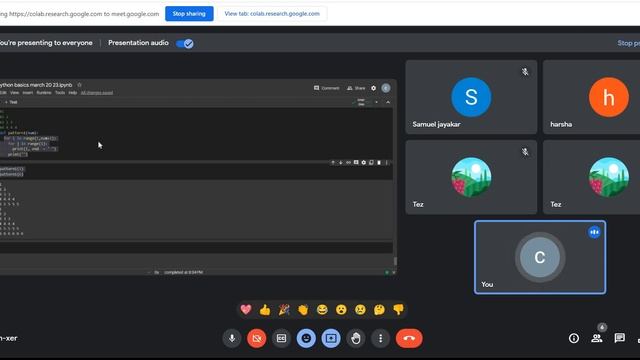
Task: Open the runtime RAM/Disk dropdown arrow
Action: 376,102
